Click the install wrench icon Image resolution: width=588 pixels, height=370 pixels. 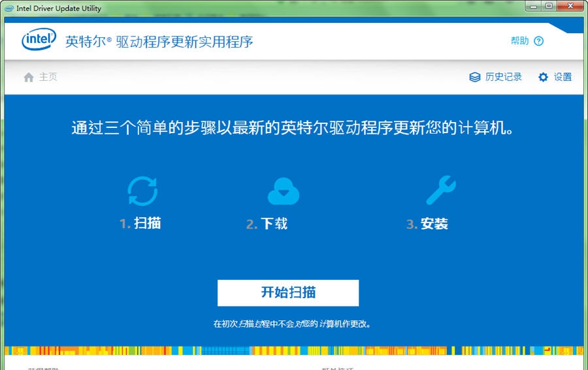point(441,191)
